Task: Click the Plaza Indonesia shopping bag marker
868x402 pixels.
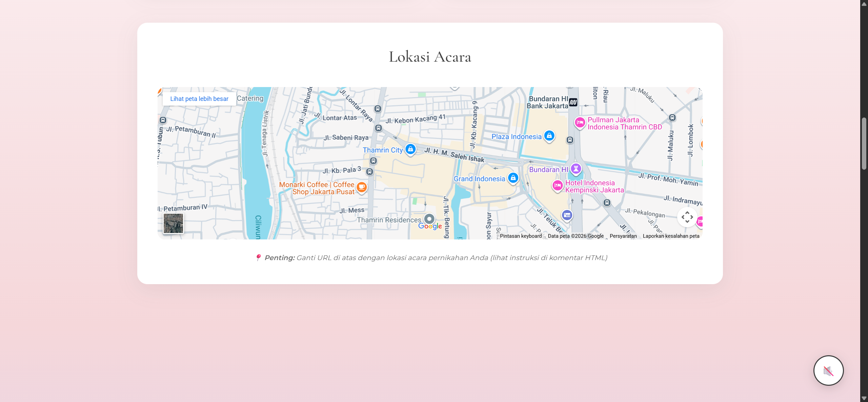Action: pos(549,135)
